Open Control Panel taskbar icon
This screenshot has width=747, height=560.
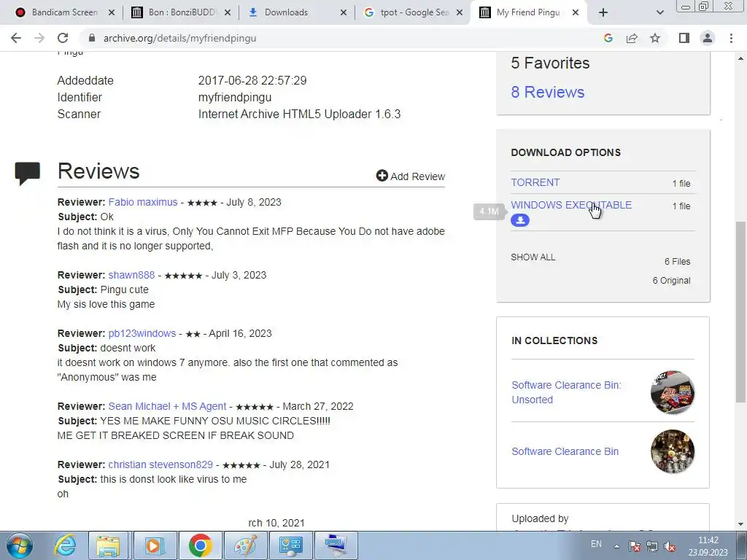(290, 545)
